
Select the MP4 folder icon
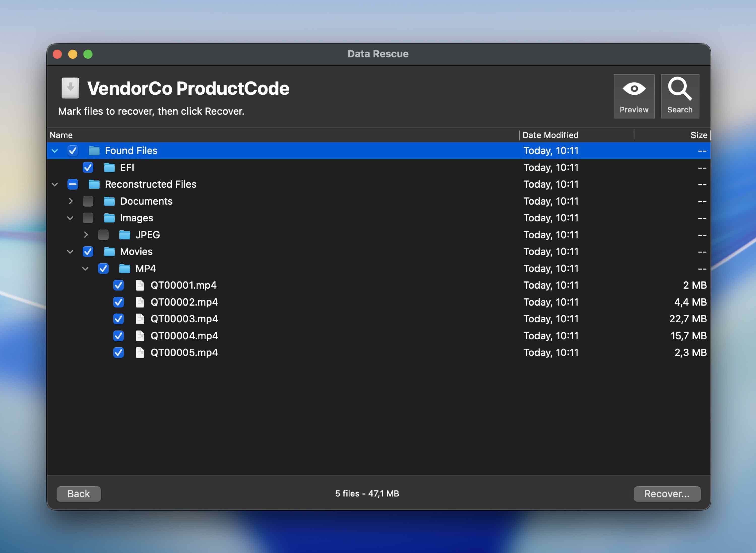tap(125, 269)
